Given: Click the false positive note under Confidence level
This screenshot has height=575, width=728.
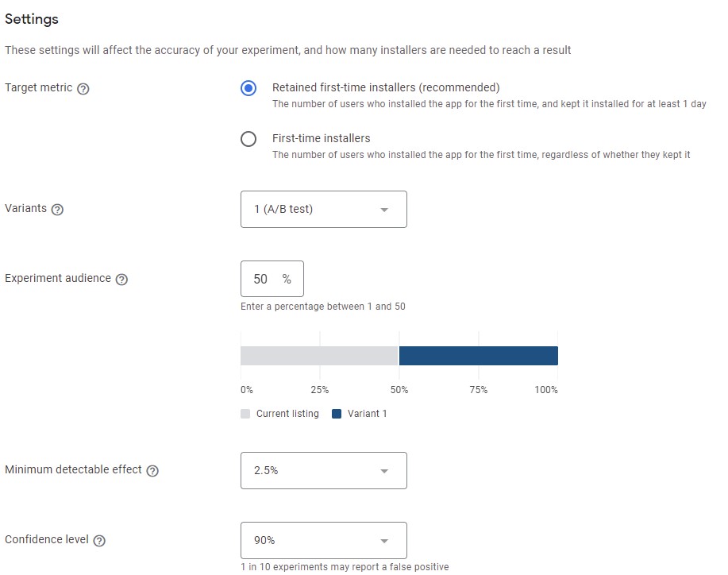Looking at the screenshot, I should pos(345,566).
